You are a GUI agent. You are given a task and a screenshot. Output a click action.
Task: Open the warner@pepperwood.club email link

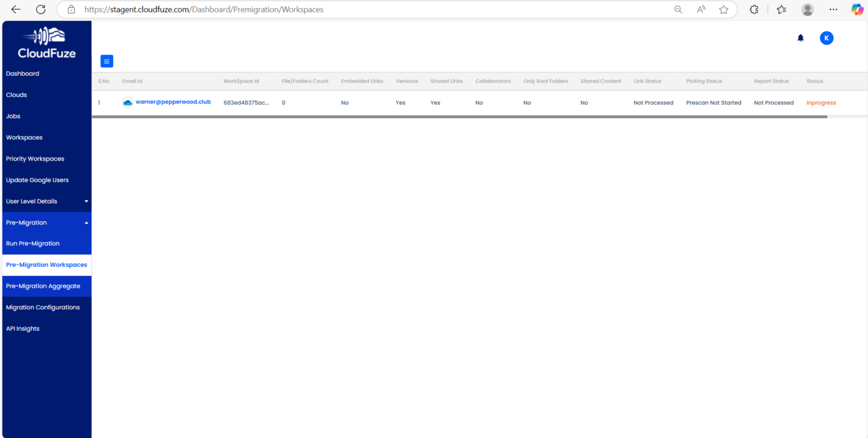(x=173, y=102)
